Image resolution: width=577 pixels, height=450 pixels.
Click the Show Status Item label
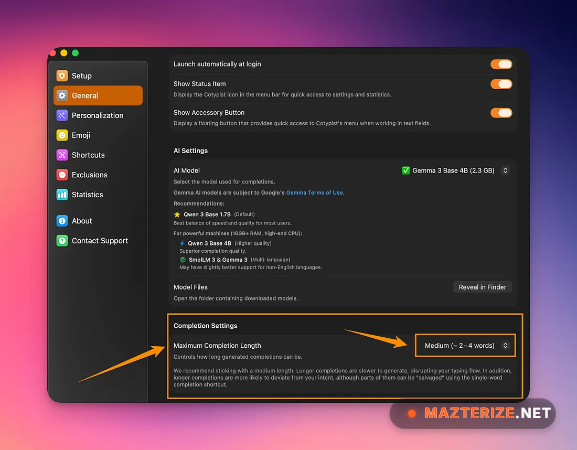pos(200,84)
